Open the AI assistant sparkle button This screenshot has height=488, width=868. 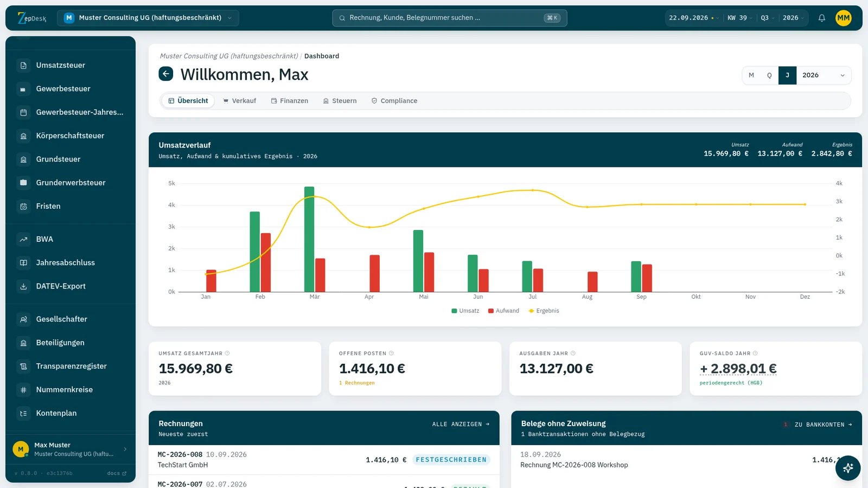(x=848, y=468)
